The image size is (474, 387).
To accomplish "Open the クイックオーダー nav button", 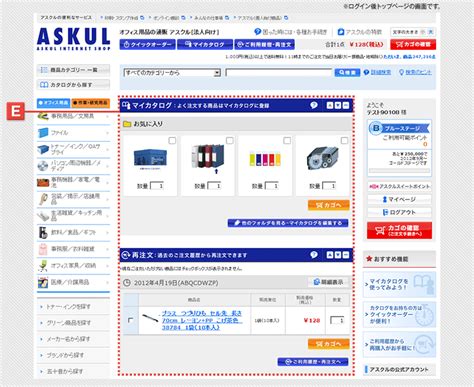I will pos(148,44).
